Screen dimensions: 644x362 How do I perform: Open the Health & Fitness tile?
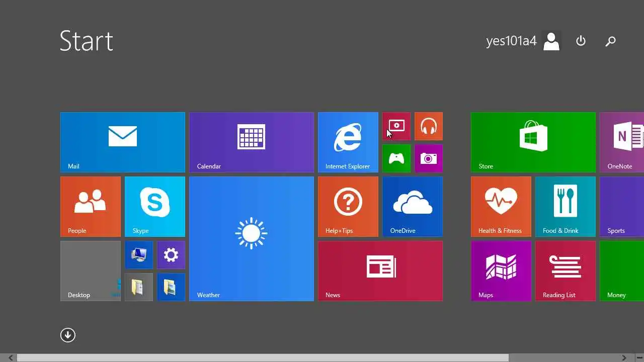coord(501,207)
